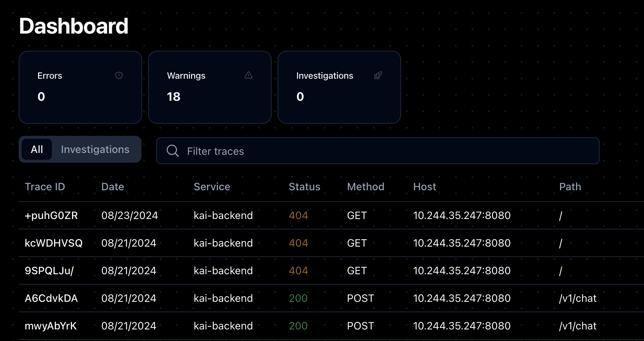Click the warning triangle icon in Warnings card
This screenshot has width=644, height=341.
pos(248,75)
